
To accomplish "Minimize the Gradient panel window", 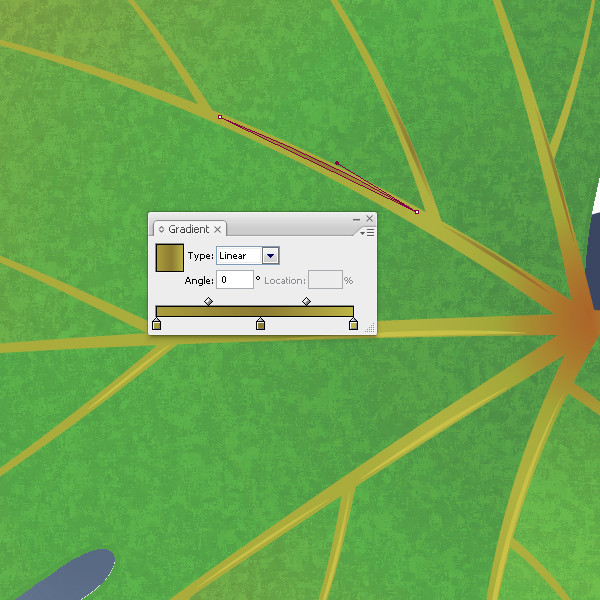I will tap(356, 219).
